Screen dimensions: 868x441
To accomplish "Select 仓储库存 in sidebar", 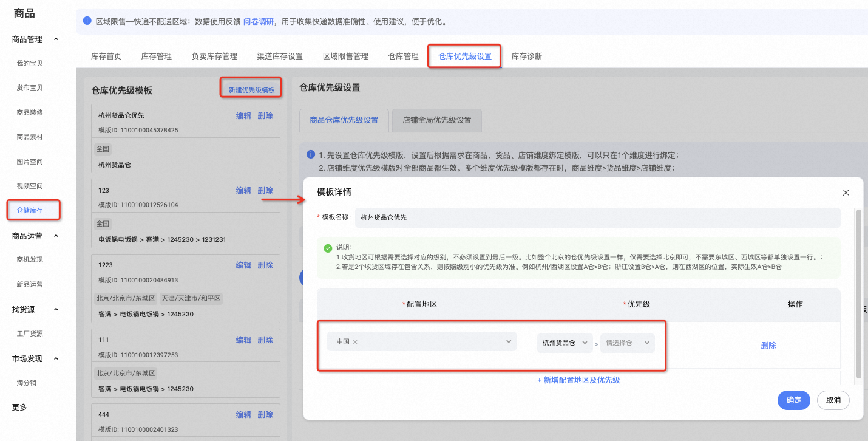I will [x=30, y=210].
